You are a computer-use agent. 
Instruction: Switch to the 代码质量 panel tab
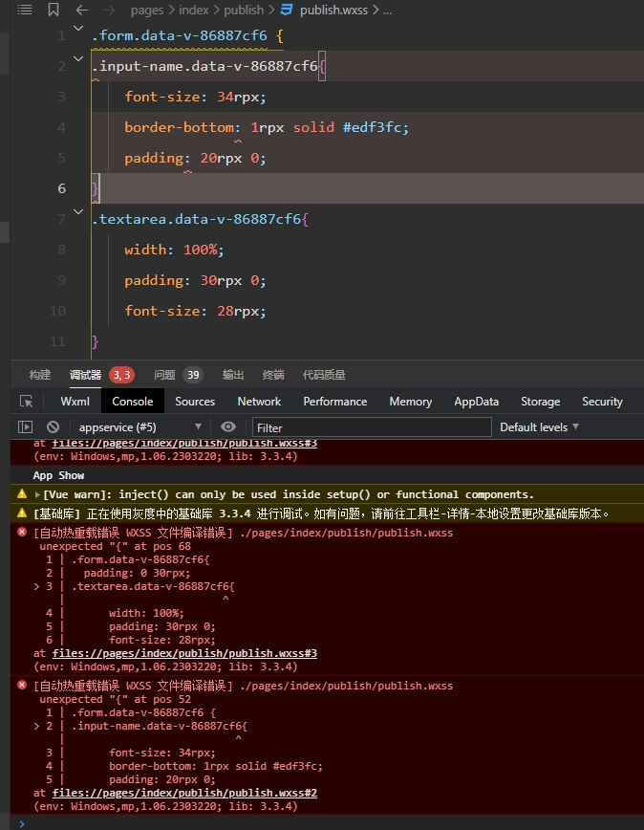pyautogui.click(x=324, y=375)
